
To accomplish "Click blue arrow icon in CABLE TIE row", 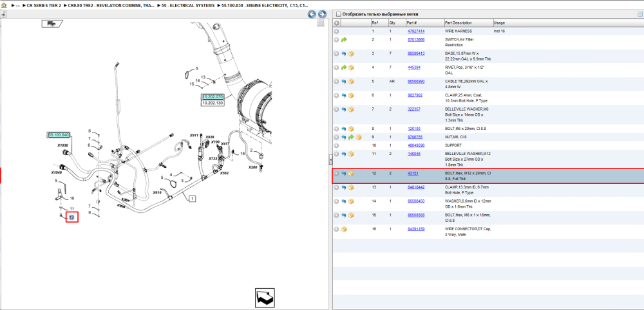I will coord(344,82).
